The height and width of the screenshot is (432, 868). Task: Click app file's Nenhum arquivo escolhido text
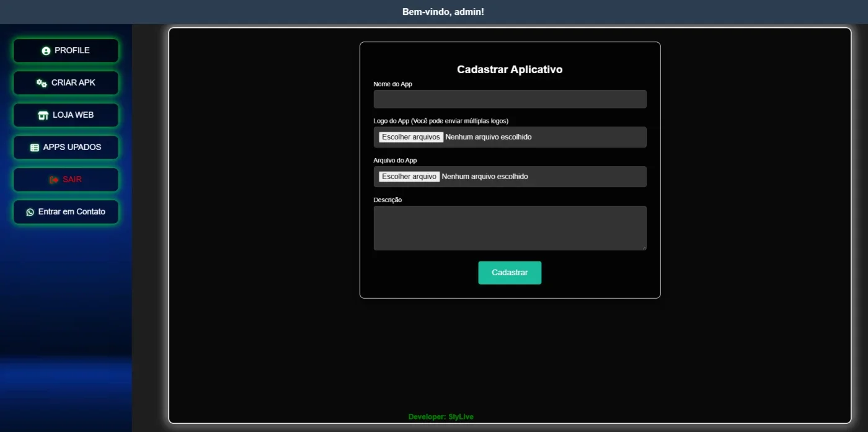[485, 177]
